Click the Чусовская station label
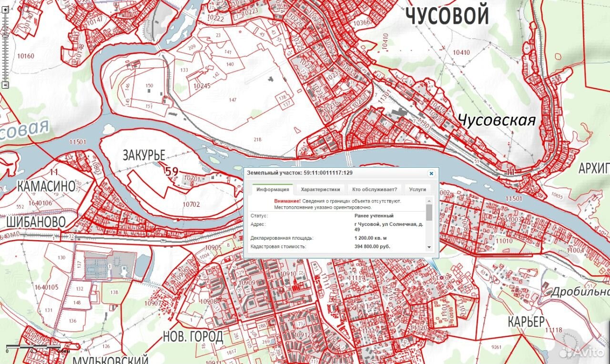610x364 pixels. click(497, 121)
